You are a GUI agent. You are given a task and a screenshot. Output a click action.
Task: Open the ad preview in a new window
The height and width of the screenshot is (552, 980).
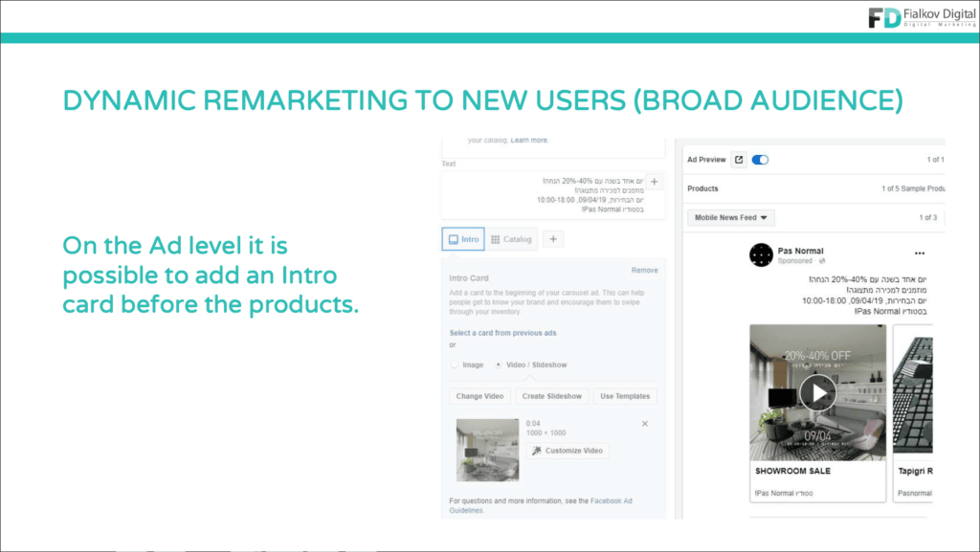pos(738,160)
